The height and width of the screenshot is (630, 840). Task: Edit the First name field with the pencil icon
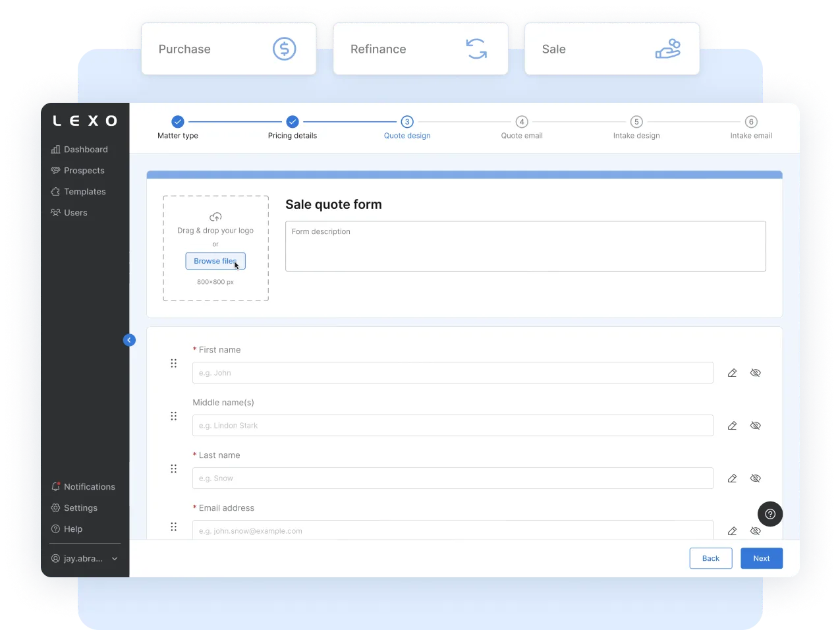(x=732, y=372)
